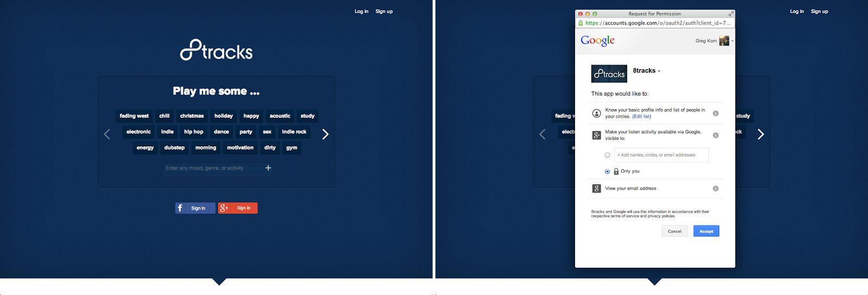Select the "dubstep" tag
This screenshot has width=868, height=295.
[x=174, y=148]
